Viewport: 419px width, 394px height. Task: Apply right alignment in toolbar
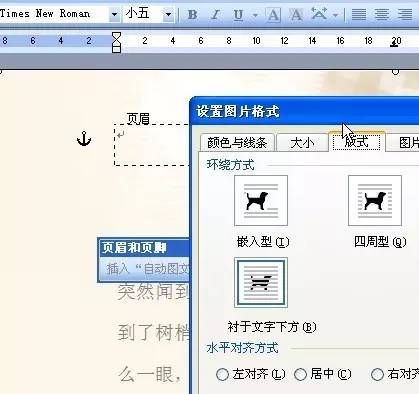click(x=405, y=15)
